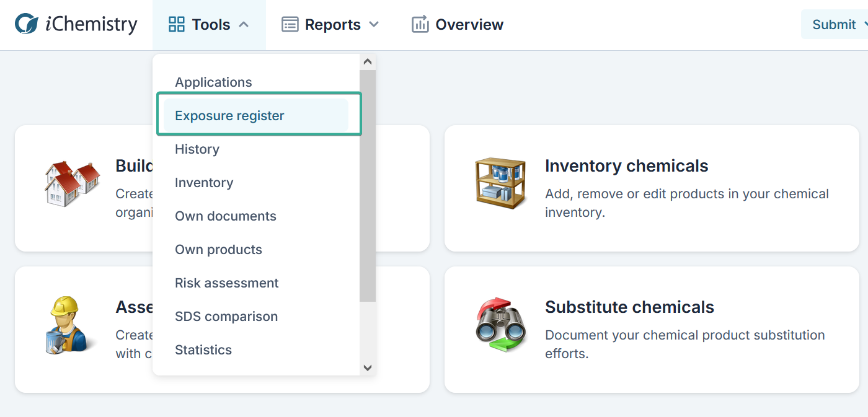Click the iChemistry leaf logo icon

27,24
